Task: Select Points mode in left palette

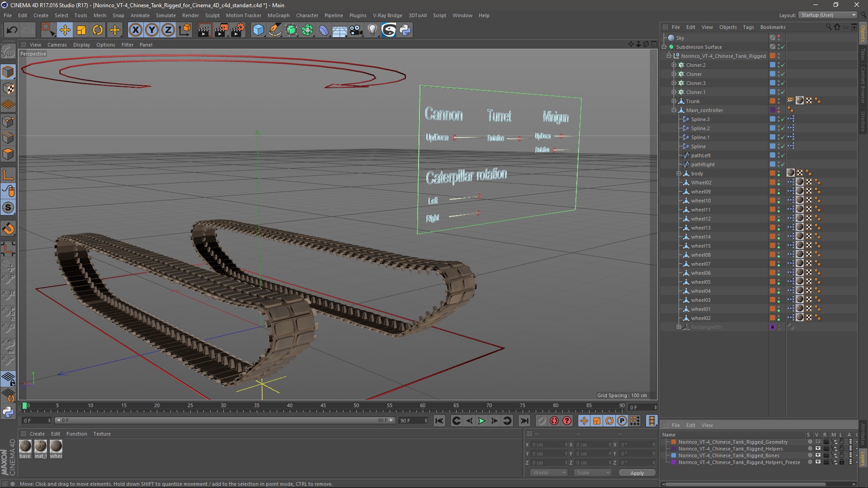Action: click(x=8, y=122)
